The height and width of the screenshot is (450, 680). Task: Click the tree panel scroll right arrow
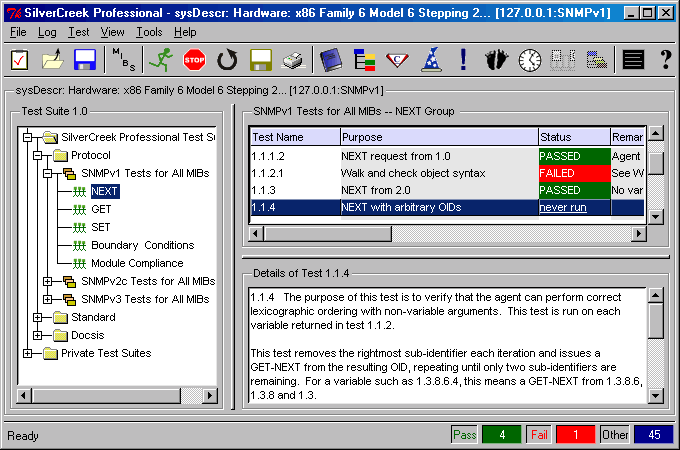tap(210, 395)
